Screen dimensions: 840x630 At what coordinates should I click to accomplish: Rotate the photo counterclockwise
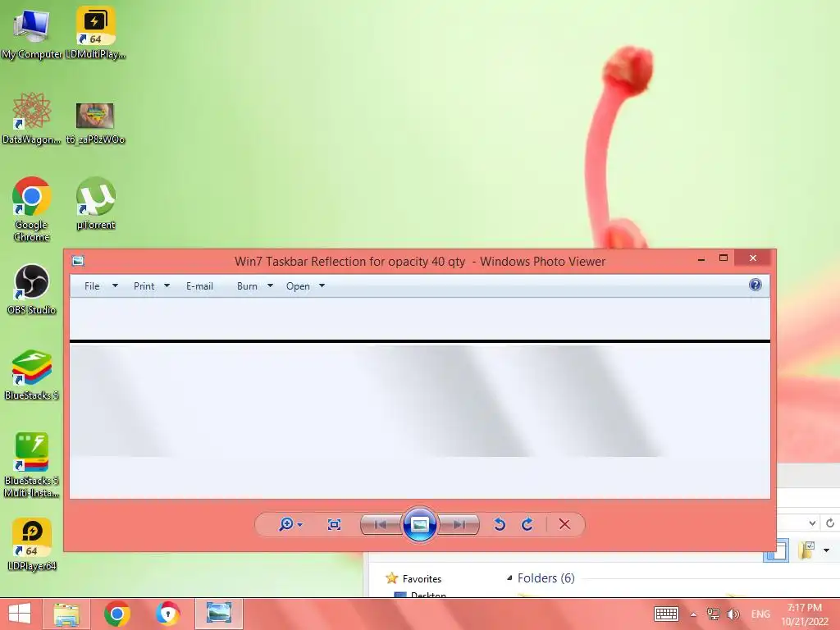pos(500,524)
